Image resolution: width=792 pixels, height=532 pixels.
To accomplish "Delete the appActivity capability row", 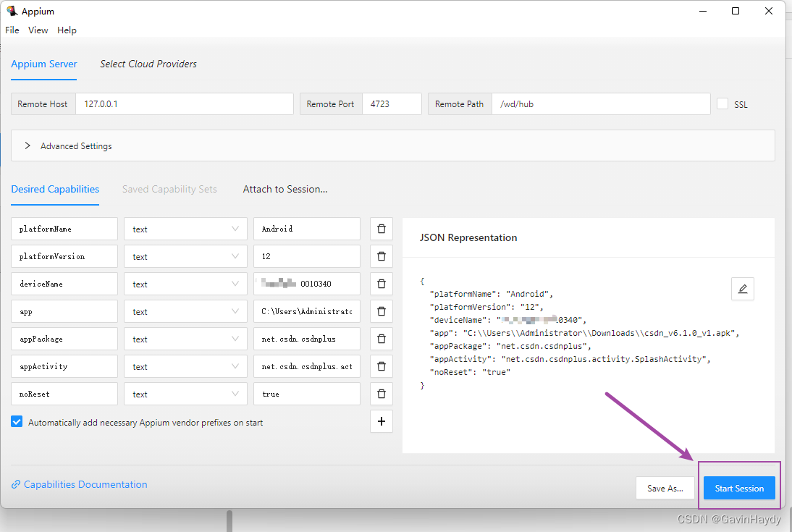I will [382, 366].
